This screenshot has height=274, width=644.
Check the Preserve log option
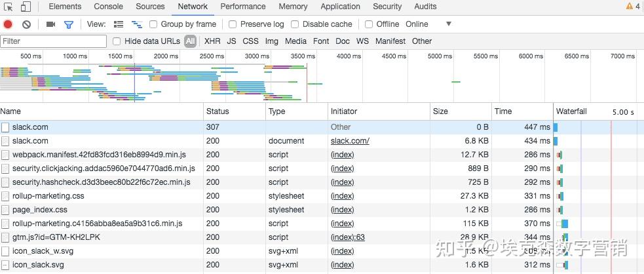[x=233, y=24]
